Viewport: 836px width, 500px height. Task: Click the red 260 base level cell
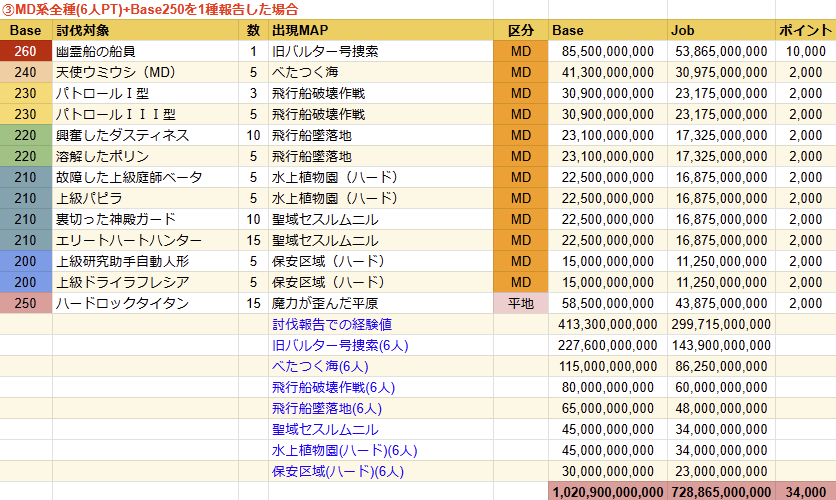coord(26,51)
